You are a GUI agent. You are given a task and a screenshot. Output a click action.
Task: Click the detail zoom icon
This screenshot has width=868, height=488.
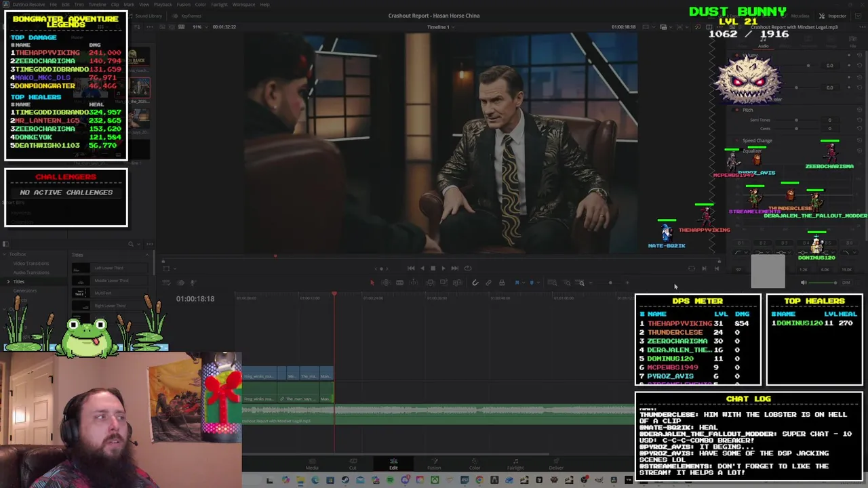point(566,283)
